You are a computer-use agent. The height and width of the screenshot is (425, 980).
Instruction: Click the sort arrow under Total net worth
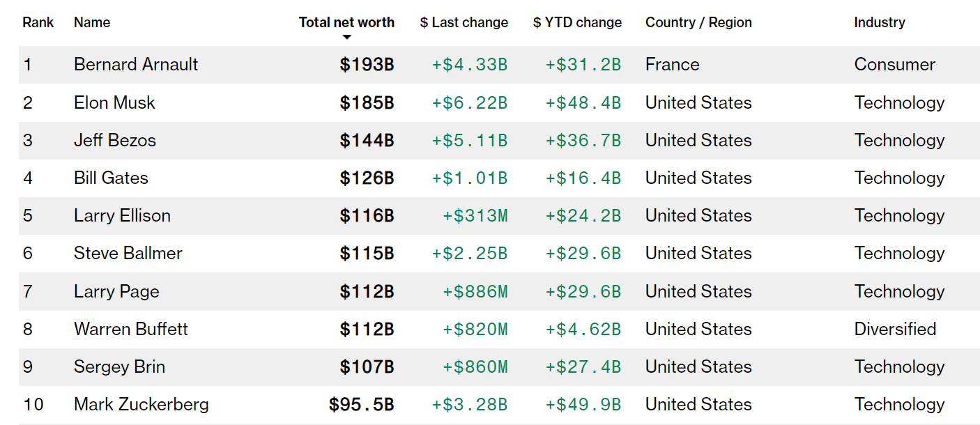coord(347,37)
